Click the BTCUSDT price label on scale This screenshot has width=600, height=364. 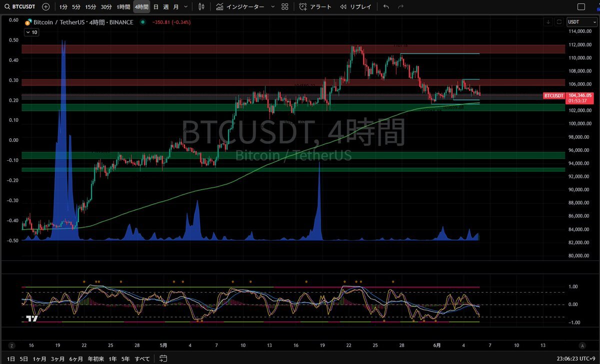(x=553, y=95)
